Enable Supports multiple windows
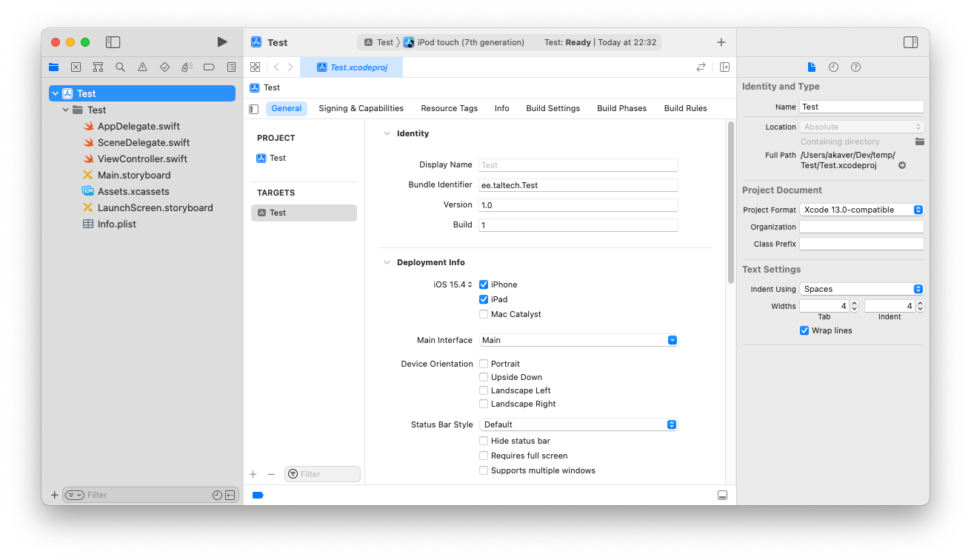This screenshot has width=971, height=560. (x=484, y=470)
